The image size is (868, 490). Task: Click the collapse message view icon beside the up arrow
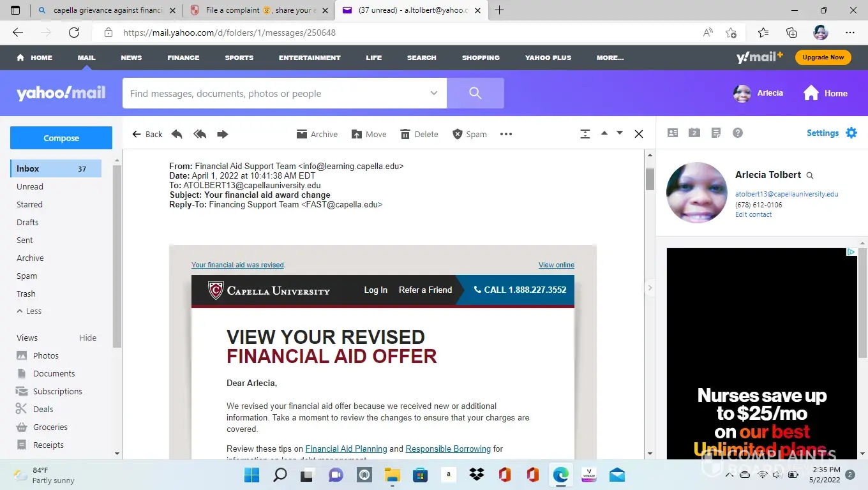[585, 134]
